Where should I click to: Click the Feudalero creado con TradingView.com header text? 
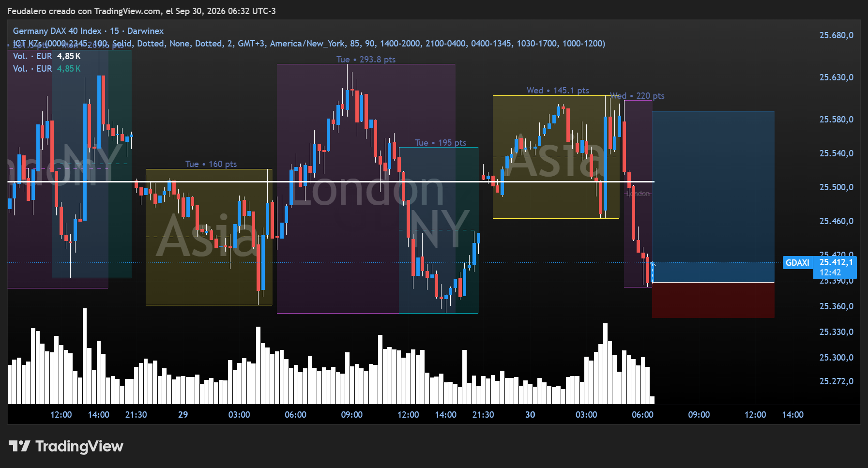(141, 11)
